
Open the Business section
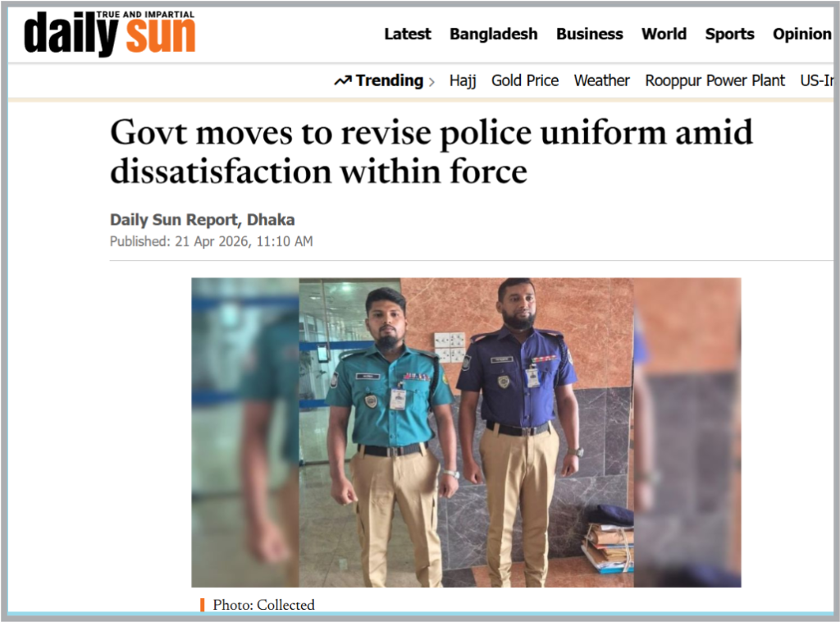[x=589, y=34]
